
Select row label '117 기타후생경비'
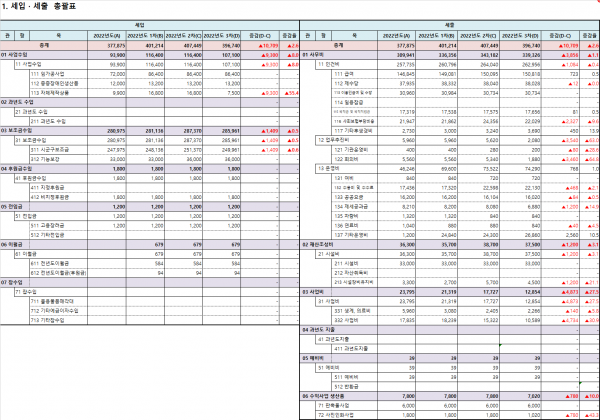353,131
